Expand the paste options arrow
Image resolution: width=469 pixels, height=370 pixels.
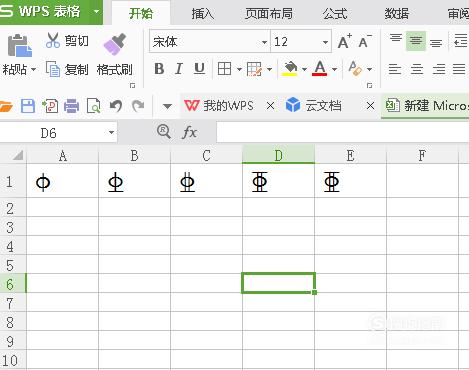(x=33, y=70)
